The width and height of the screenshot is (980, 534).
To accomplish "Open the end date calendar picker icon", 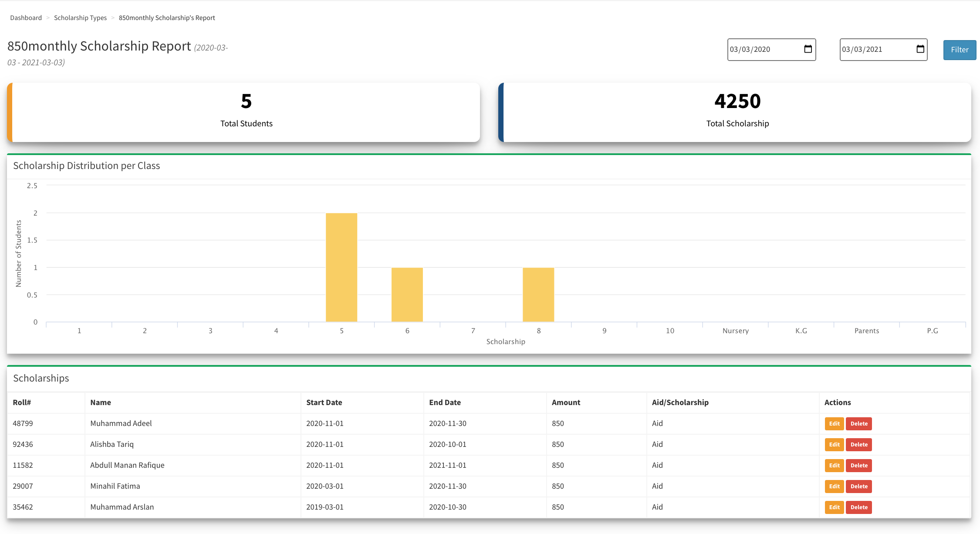I will (x=920, y=49).
